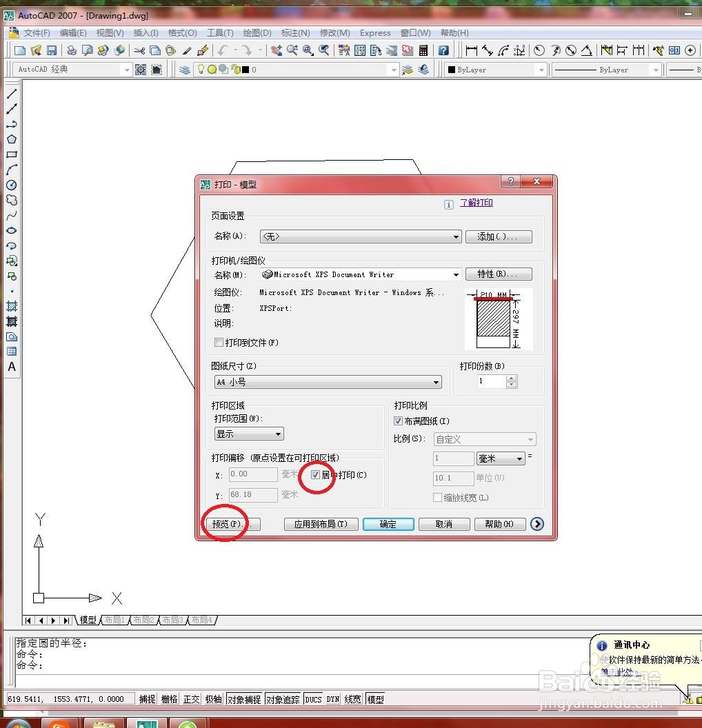702x728 pixels.
Task: Open the Layer Properties Manager icon
Action: point(185,70)
